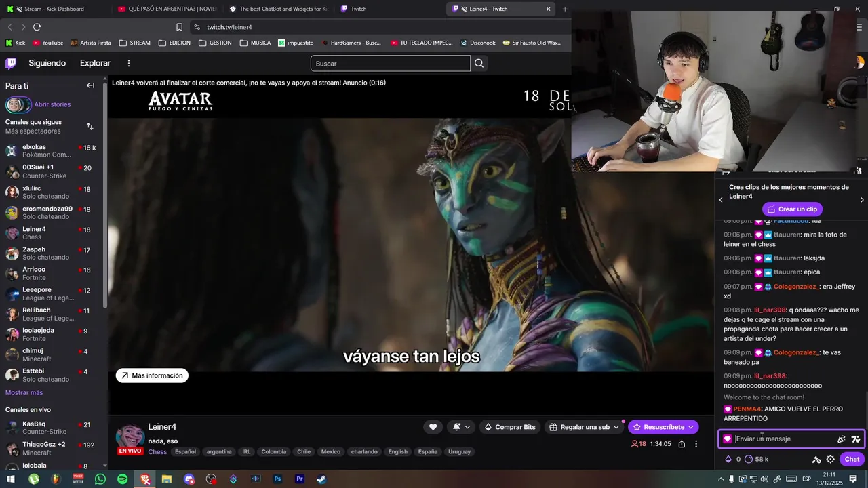This screenshot has height=488, width=868.
Task: Open the MUSICA bookmarks folder
Action: 255,43
